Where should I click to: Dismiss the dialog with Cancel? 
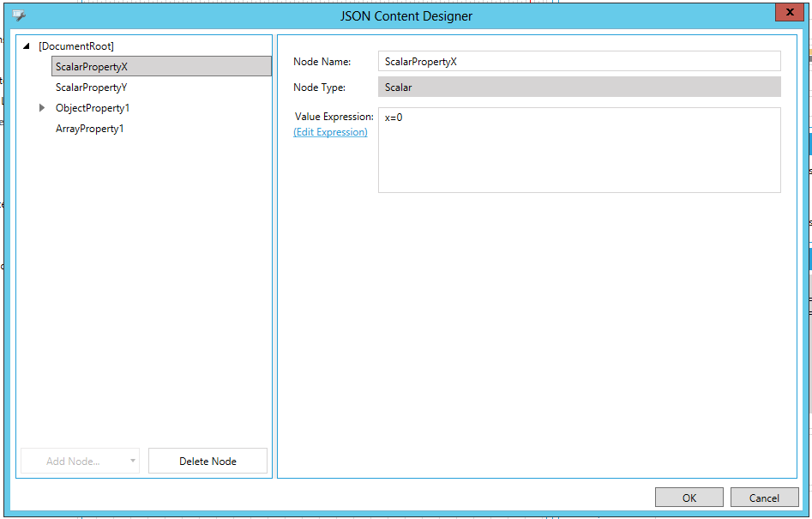tap(763, 498)
